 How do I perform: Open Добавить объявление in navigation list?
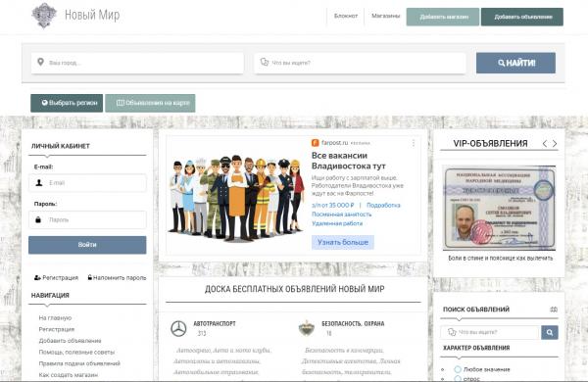[x=71, y=341]
